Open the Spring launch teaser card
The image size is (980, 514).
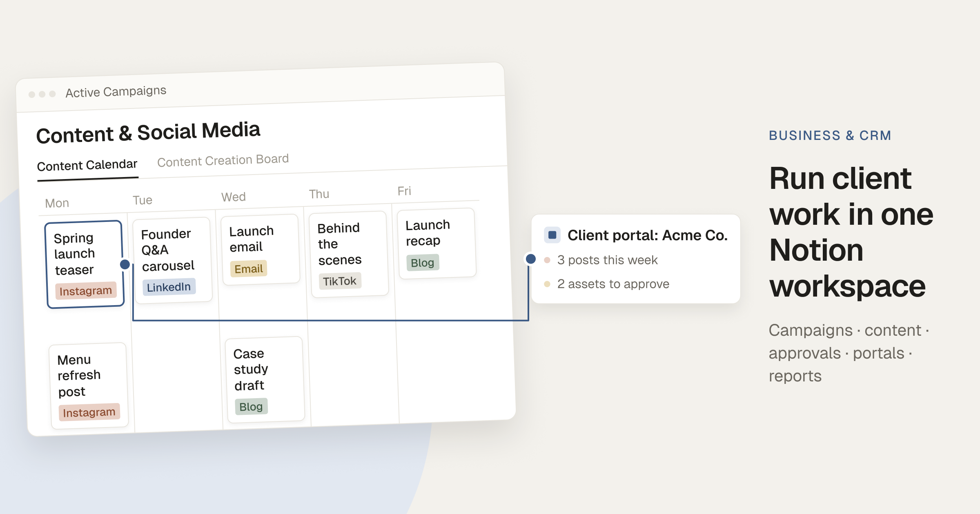coord(85,264)
